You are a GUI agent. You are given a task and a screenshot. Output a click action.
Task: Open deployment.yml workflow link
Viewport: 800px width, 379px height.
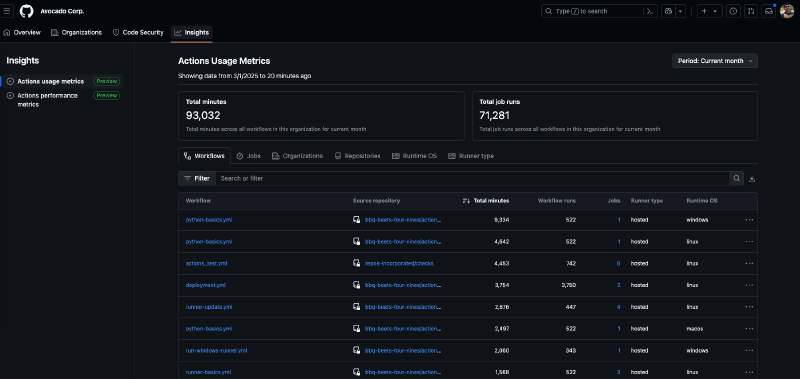point(205,285)
